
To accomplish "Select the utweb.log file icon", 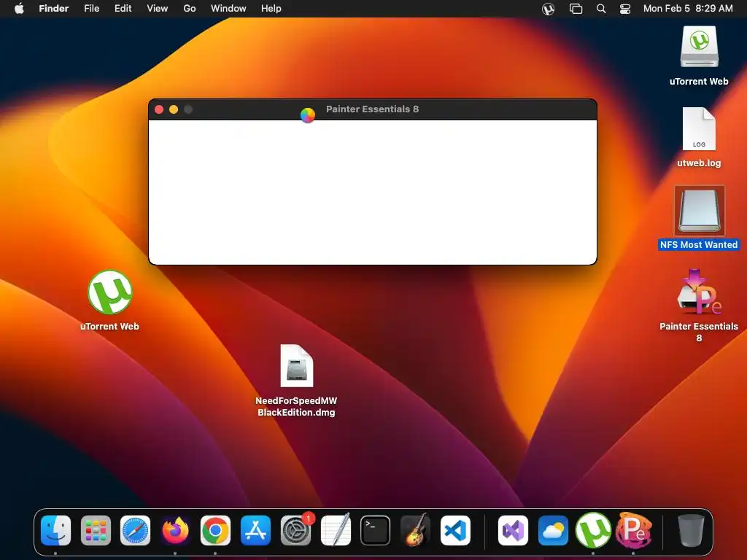I will tap(699, 129).
